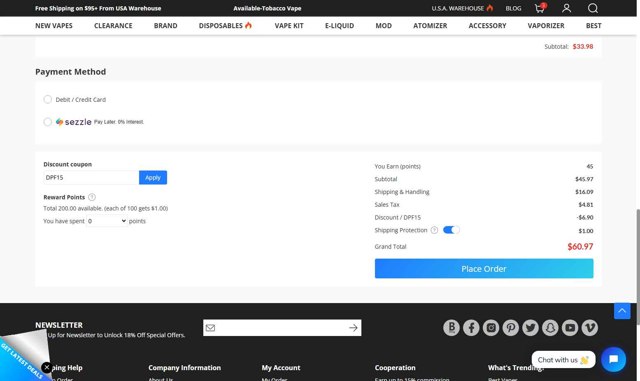Click the Place Order button
The height and width of the screenshot is (381, 640).
tap(484, 268)
